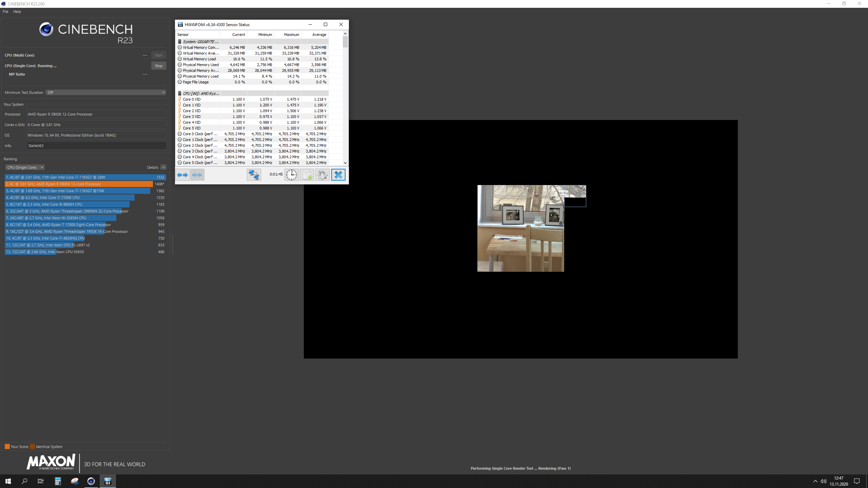Click the HWiNFO shrink layout arrows icon
The image size is (868, 488).
[x=197, y=175]
